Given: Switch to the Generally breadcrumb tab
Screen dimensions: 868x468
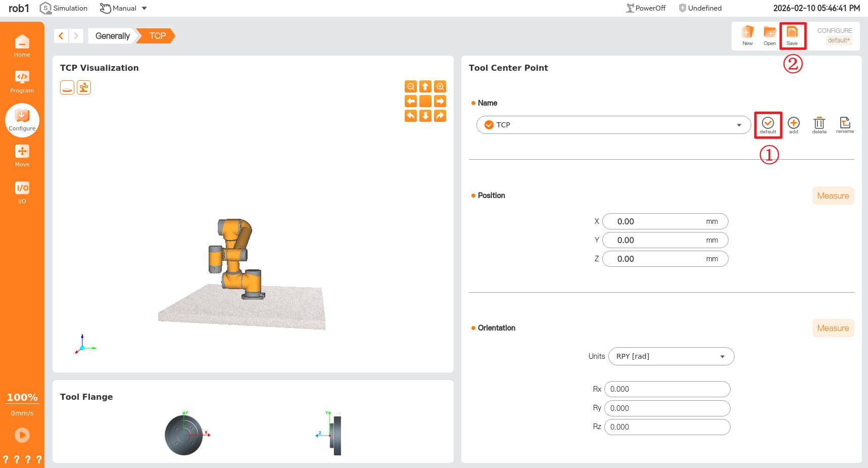Looking at the screenshot, I should tap(112, 36).
